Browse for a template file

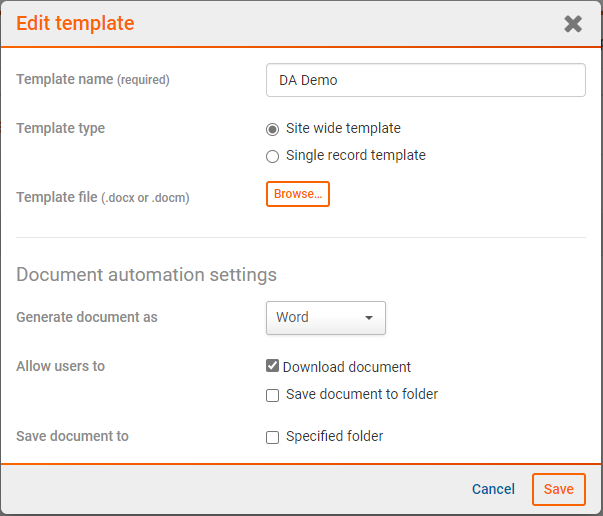point(297,194)
